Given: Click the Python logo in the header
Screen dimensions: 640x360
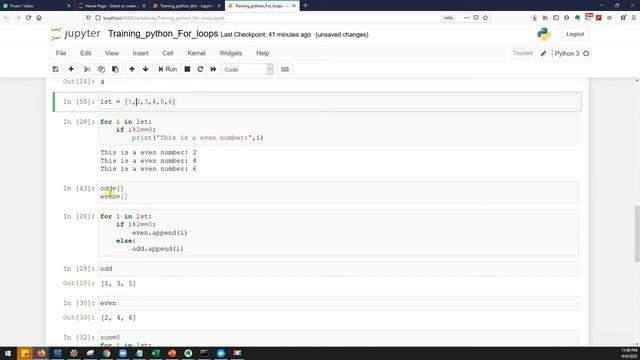Looking at the screenshot, I should click(x=544, y=34).
